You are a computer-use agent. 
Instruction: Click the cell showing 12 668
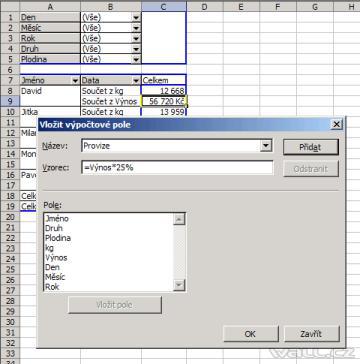pos(164,91)
